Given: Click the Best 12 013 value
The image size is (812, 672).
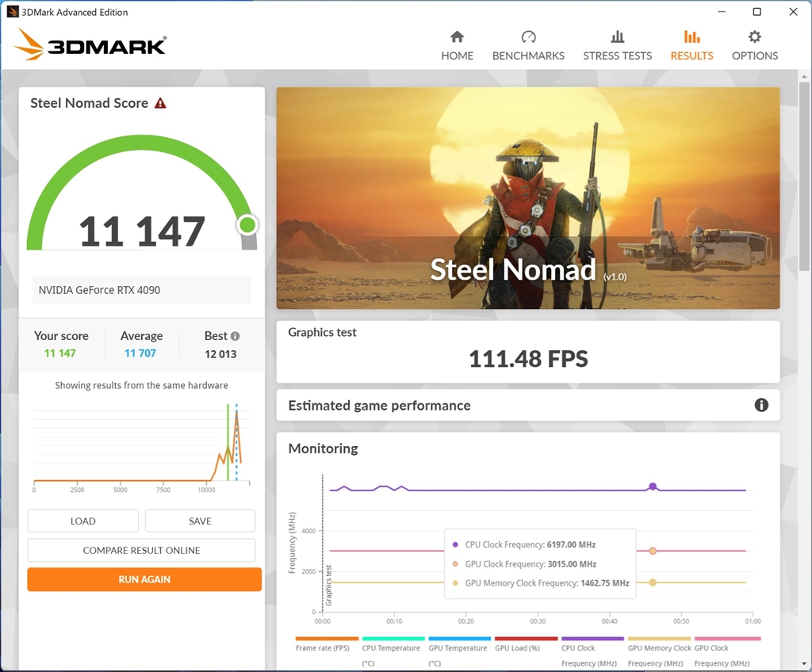Looking at the screenshot, I should pos(220,354).
